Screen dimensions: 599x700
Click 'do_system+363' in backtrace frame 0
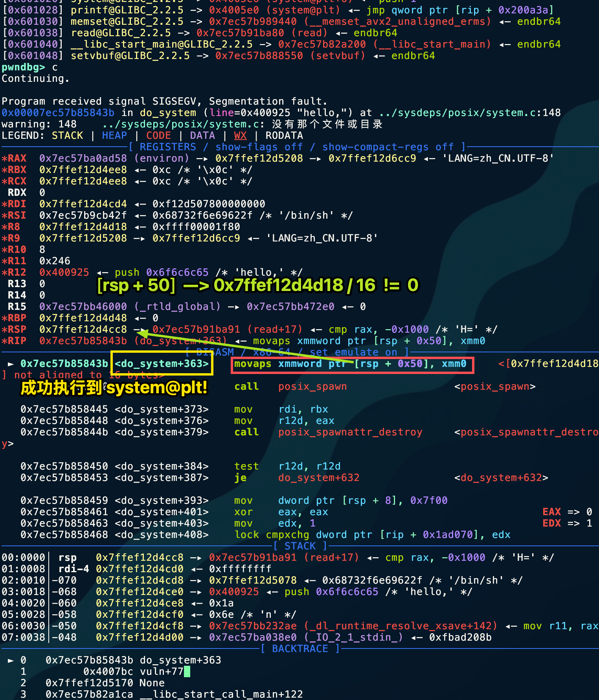tap(180, 660)
